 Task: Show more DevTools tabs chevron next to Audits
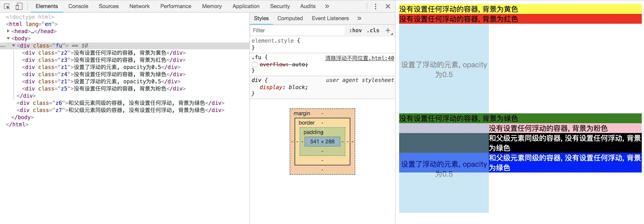[x=327, y=6]
